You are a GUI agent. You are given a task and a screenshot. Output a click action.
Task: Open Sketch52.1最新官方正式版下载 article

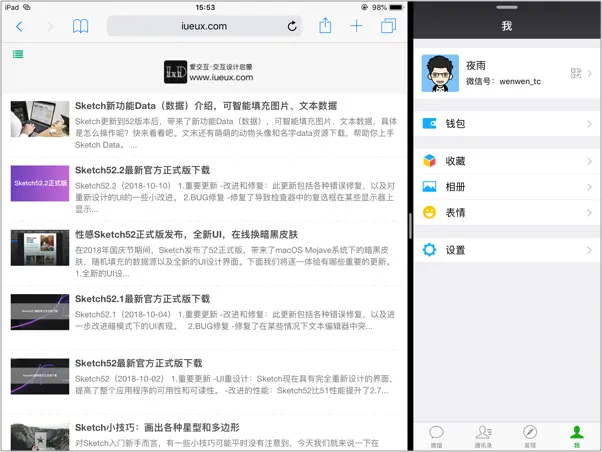pyautogui.click(x=142, y=299)
